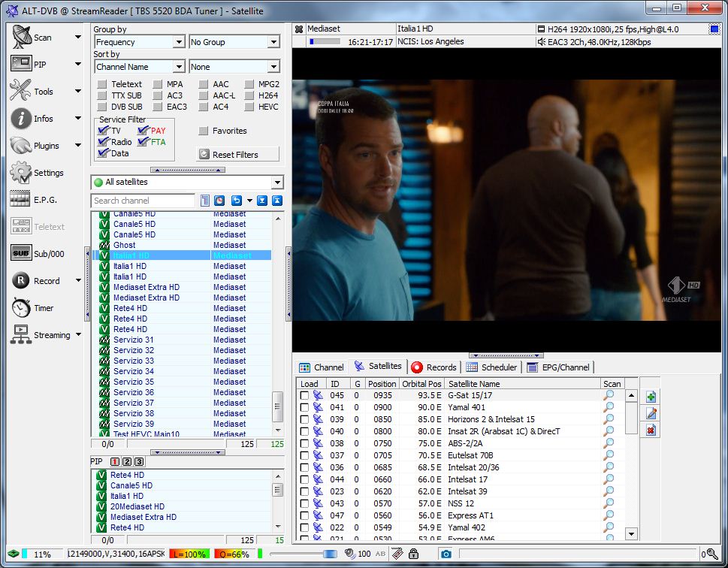Switch to the Satellites tab
This screenshot has width=728, height=568.
point(378,367)
